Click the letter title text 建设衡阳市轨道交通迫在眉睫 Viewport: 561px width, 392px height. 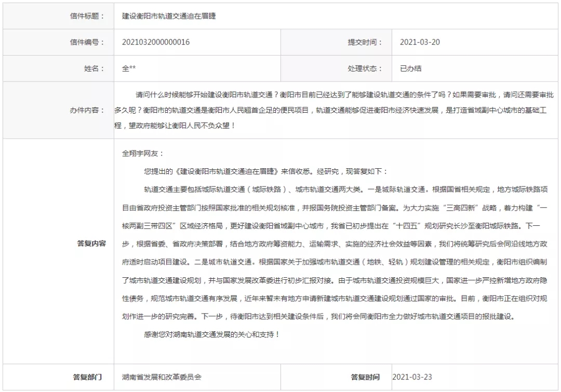(169, 16)
